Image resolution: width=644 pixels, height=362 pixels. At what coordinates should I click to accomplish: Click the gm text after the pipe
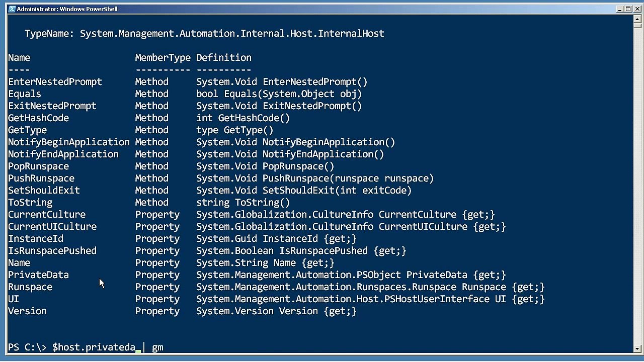click(157, 347)
